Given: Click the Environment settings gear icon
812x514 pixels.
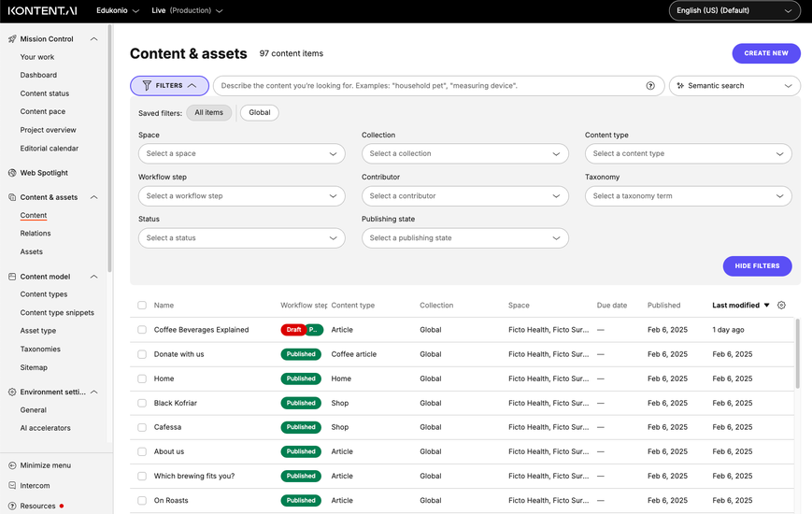Looking at the screenshot, I should click(x=12, y=393).
